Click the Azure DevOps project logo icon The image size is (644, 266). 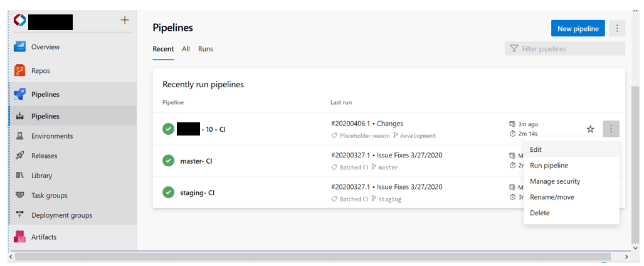(19, 21)
